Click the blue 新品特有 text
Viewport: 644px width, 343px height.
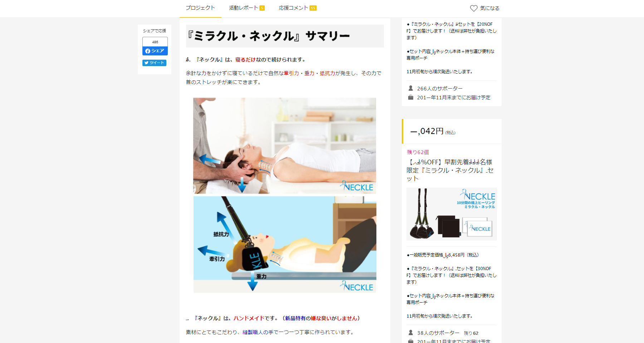click(x=295, y=318)
